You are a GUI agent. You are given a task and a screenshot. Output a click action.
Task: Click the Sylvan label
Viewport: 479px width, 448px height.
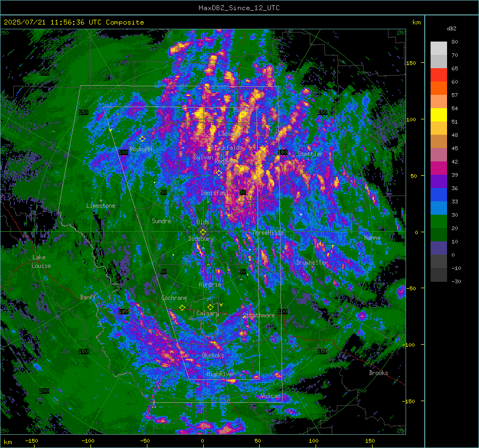(203, 157)
